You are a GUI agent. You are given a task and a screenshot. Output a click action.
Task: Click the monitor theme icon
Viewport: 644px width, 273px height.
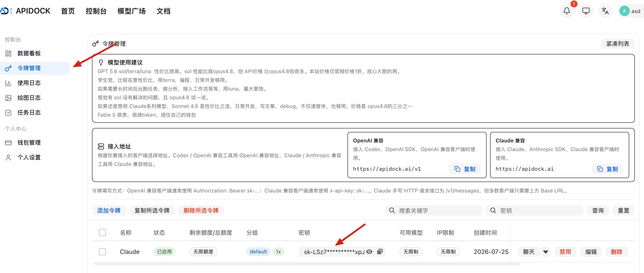point(586,11)
